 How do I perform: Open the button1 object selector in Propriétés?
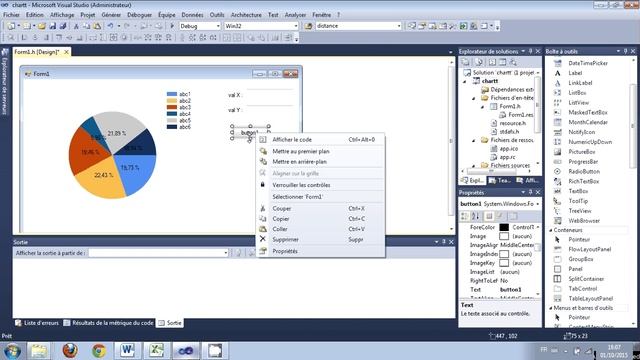tap(538, 204)
